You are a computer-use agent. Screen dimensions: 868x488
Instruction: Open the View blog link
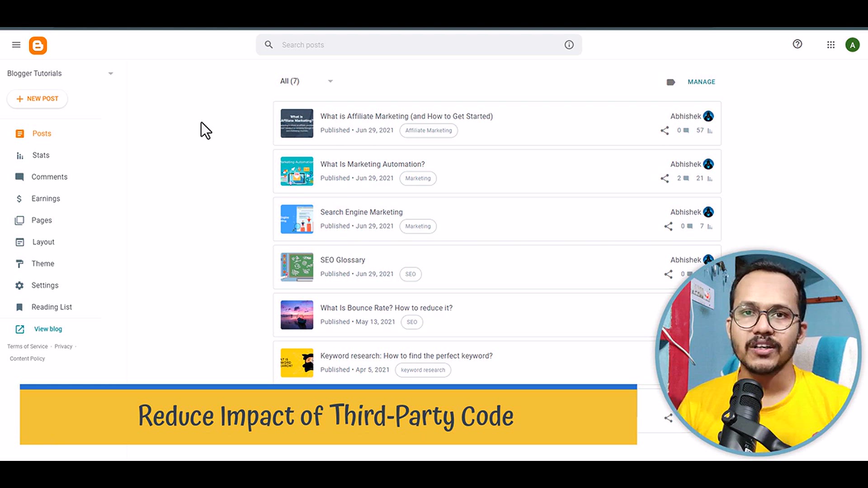(48, 329)
